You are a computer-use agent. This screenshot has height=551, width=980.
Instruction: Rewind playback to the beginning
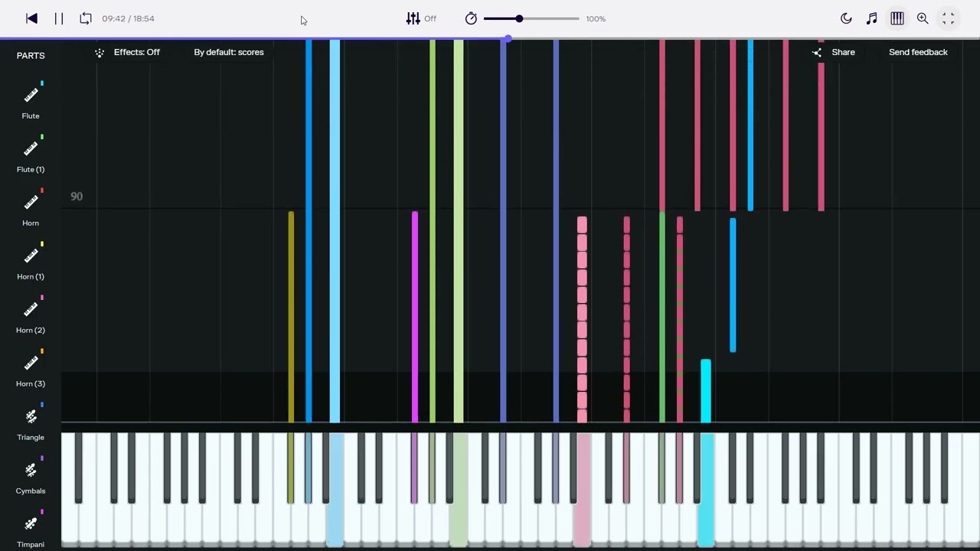31,18
